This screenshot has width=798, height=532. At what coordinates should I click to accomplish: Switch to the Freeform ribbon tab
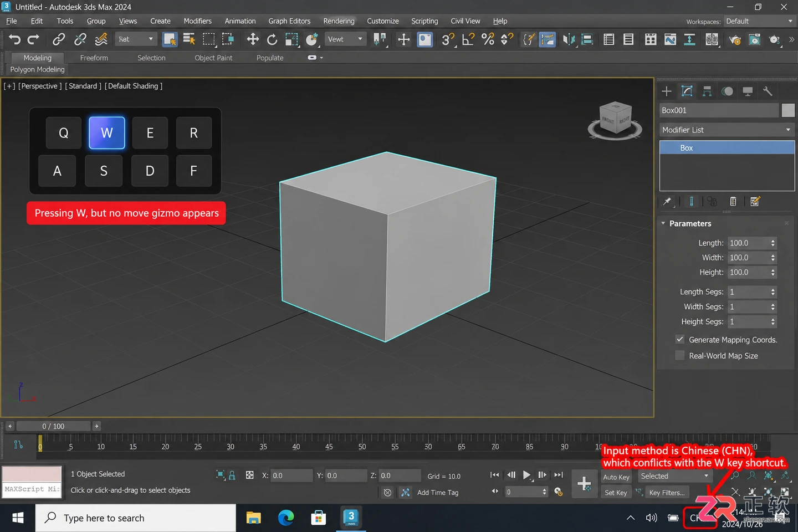[x=94, y=58]
